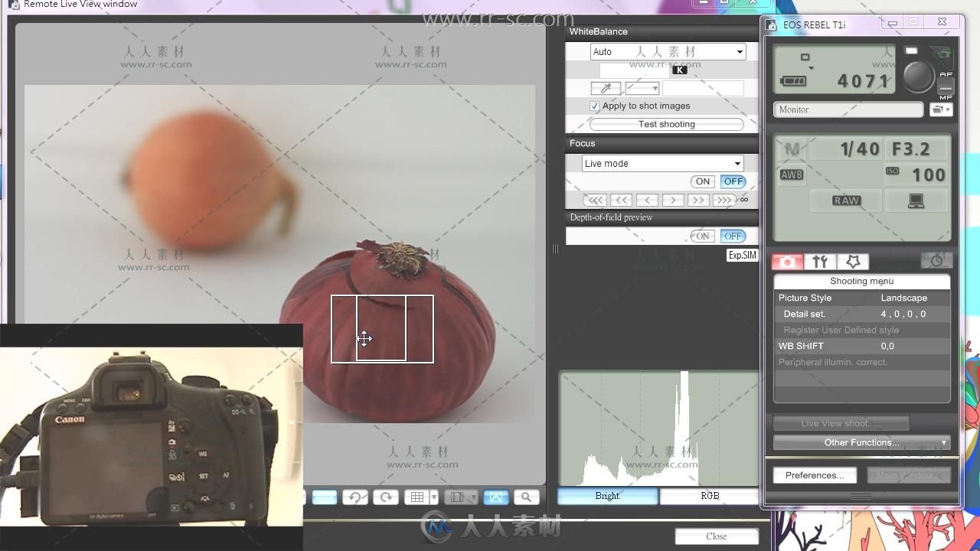980x551 pixels.
Task: Click the Main Window button
Action: point(909,475)
